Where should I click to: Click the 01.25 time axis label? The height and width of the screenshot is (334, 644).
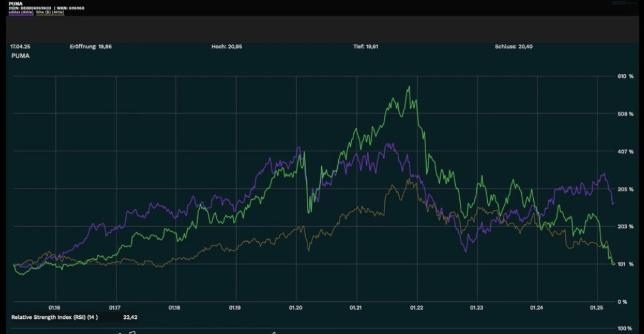(597, 308)
